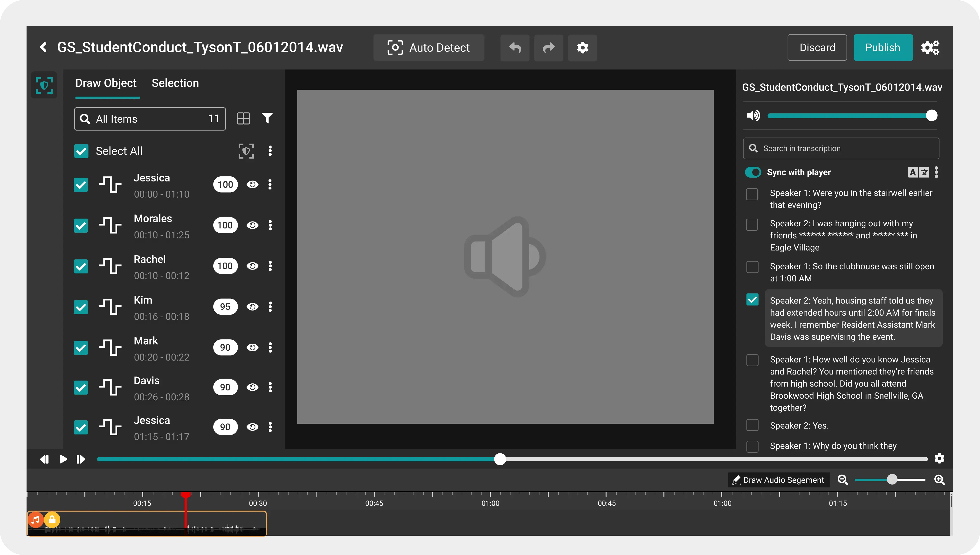Screen dimensions: 980x555
Task: Toggle visibility eye for Jessica 01:15 - 01:17
Action: click(252, 427)
